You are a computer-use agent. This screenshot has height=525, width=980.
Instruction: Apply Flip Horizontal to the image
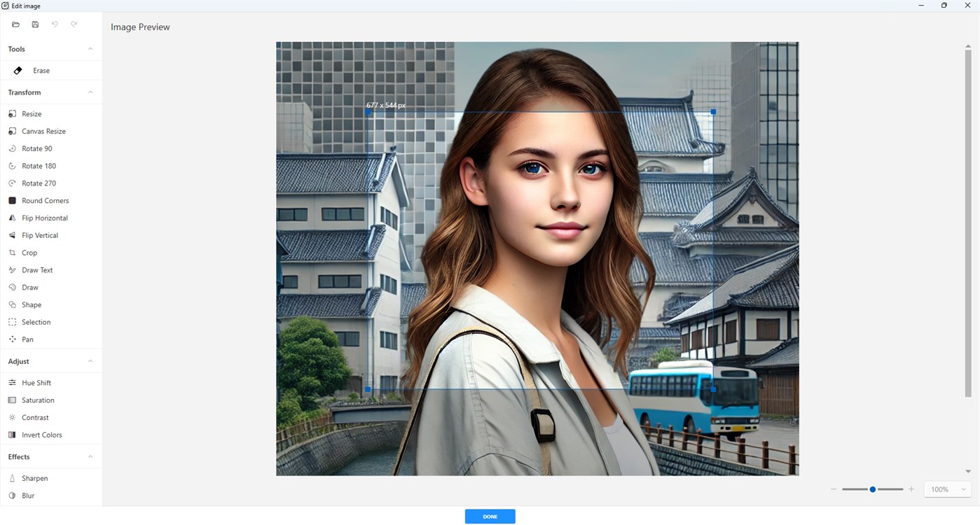coord(44,218)
